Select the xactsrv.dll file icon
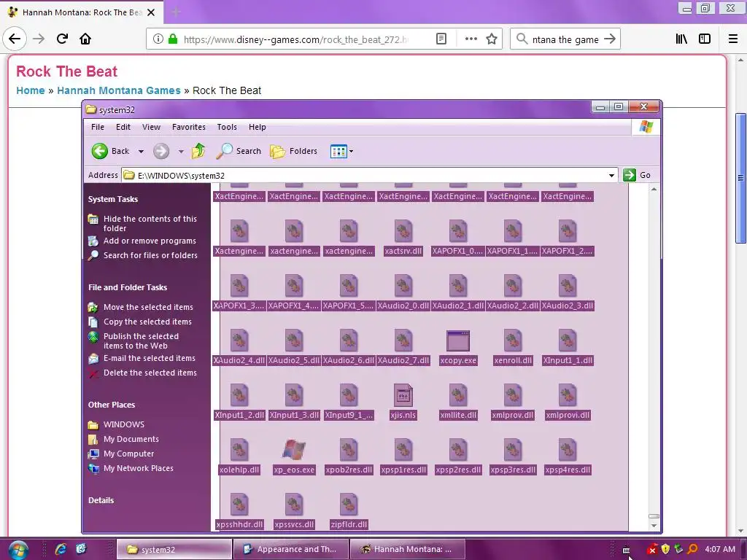 click(403, 231)
